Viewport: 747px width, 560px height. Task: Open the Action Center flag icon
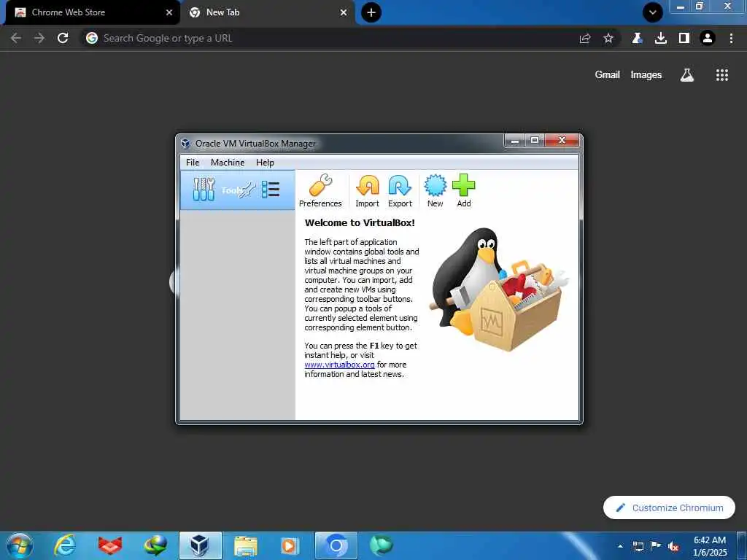click(x=656, y=546)
